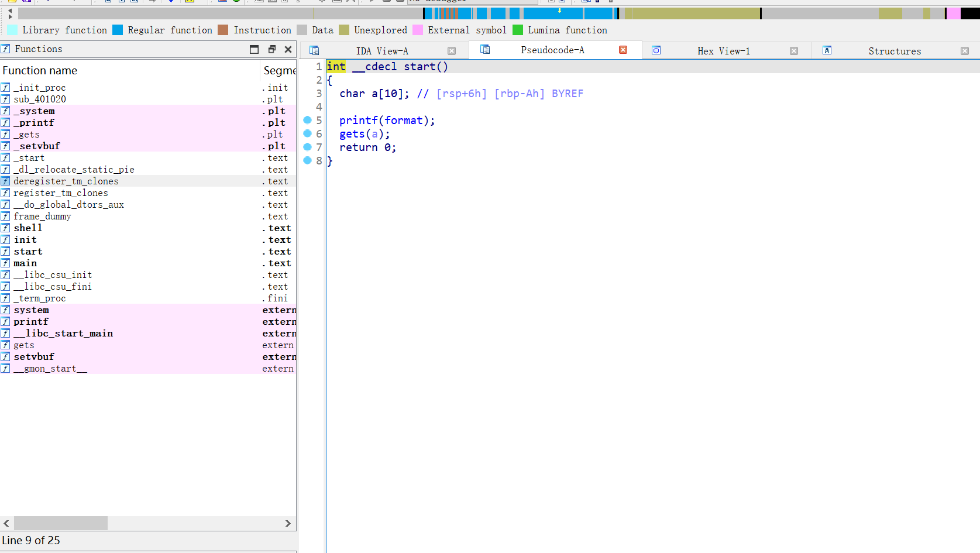Click the gets call in pseudocode

(352, 134)
